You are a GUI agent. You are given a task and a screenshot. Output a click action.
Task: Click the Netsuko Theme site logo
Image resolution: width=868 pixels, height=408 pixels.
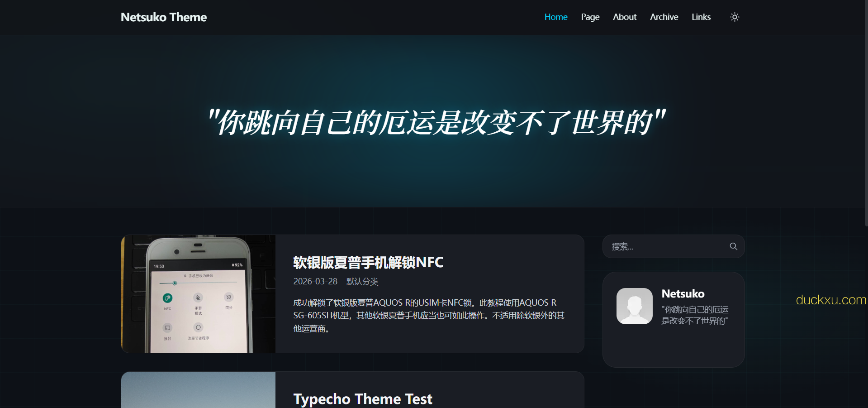click(x=164, y=17)
